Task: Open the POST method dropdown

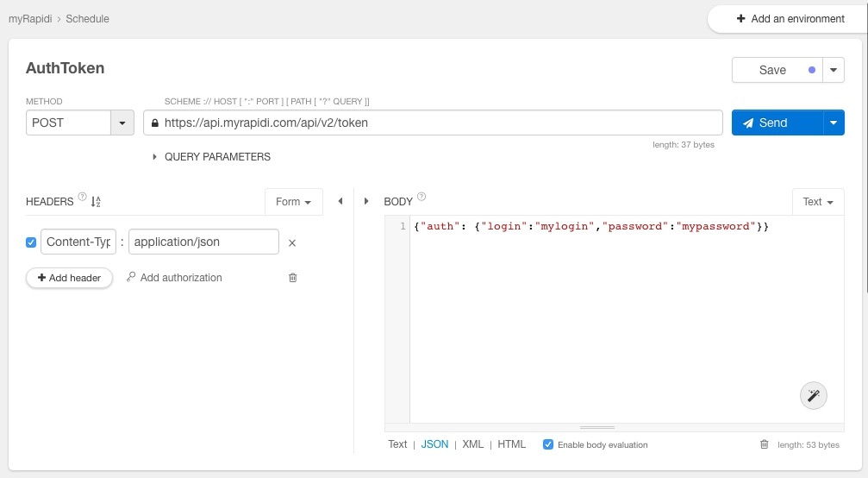Action: (x=122, y=123)
